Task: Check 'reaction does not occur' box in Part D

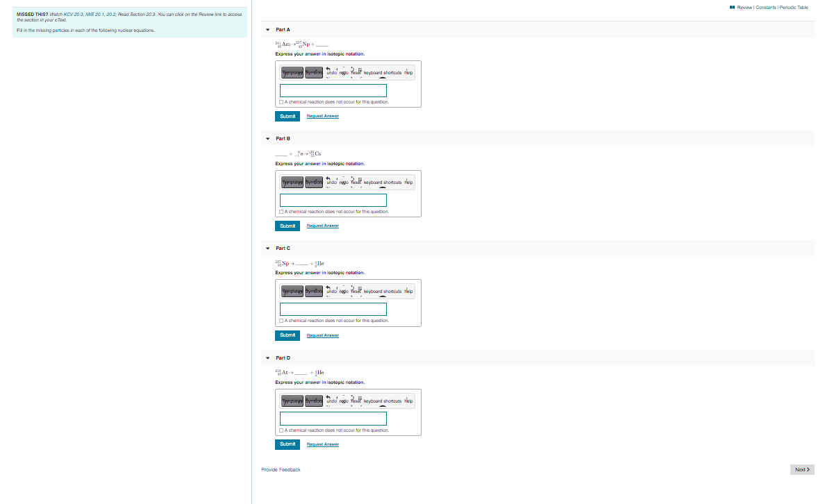Action: (x=281, y=430)
